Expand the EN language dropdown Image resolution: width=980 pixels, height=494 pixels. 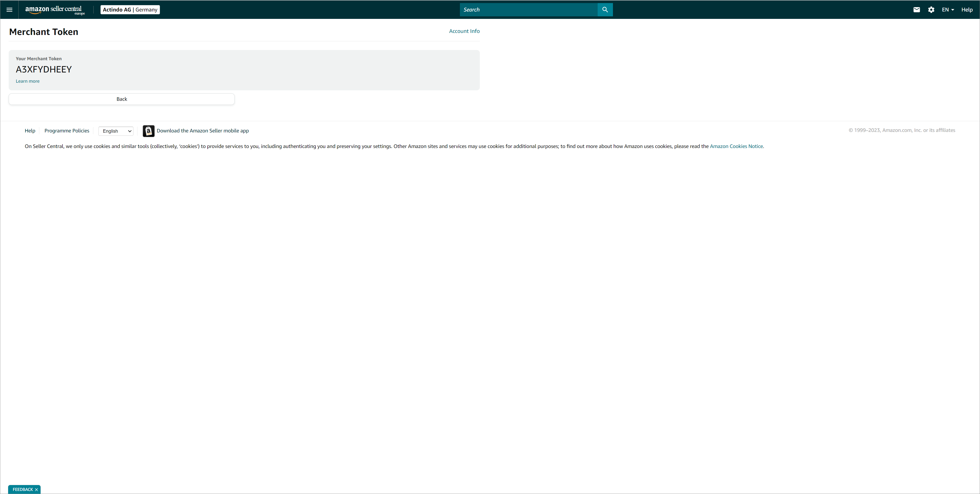point(948,9)
